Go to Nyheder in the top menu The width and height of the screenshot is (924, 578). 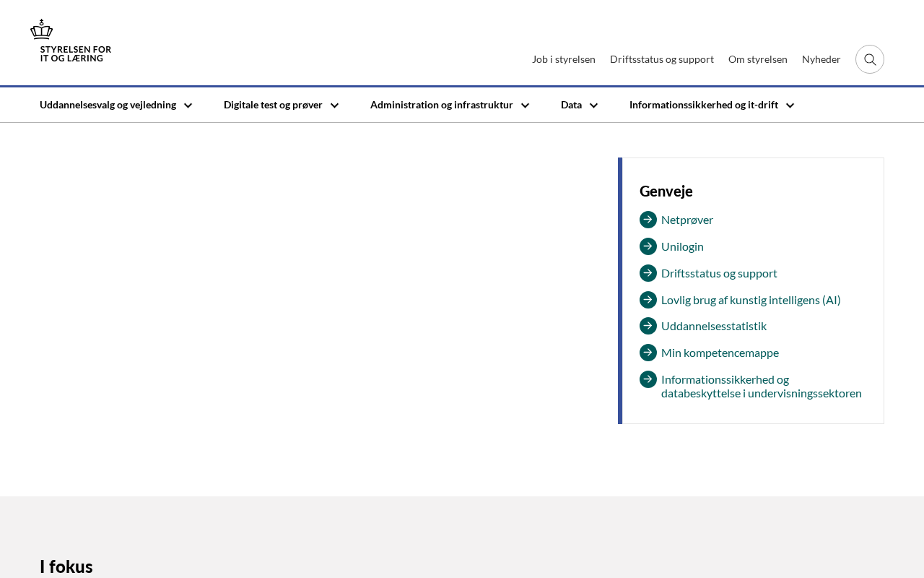point(821,59)
